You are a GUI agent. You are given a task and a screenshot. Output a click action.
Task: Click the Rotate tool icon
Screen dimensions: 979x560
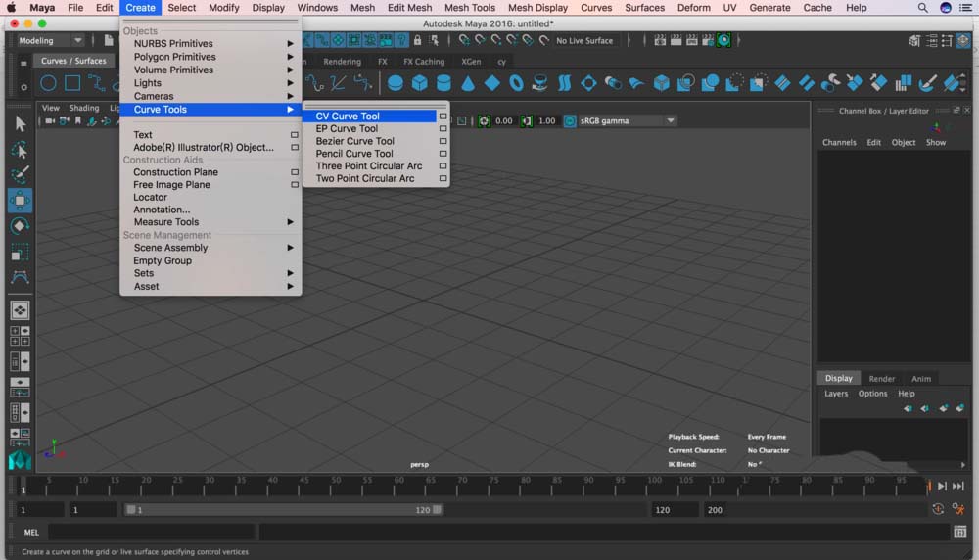[x=20, y=226]
